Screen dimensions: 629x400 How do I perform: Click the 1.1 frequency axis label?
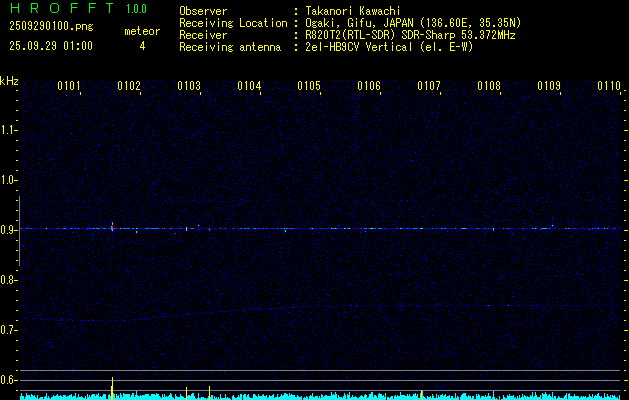tap(9, 130)
